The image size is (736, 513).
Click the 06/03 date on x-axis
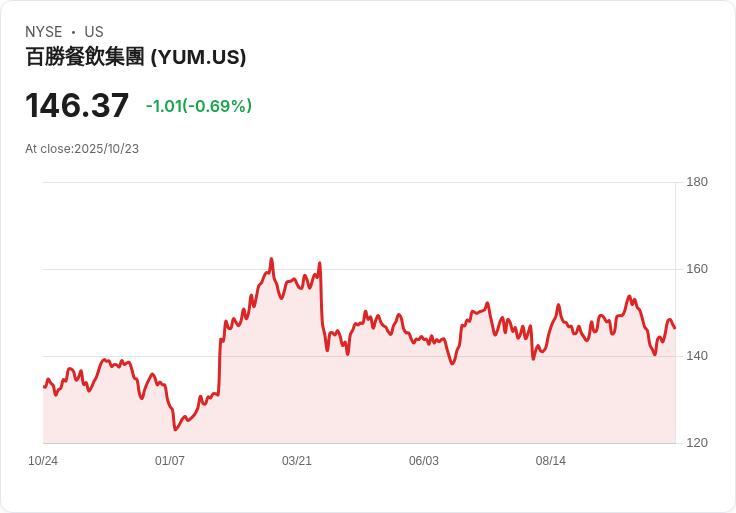point(424,461)
